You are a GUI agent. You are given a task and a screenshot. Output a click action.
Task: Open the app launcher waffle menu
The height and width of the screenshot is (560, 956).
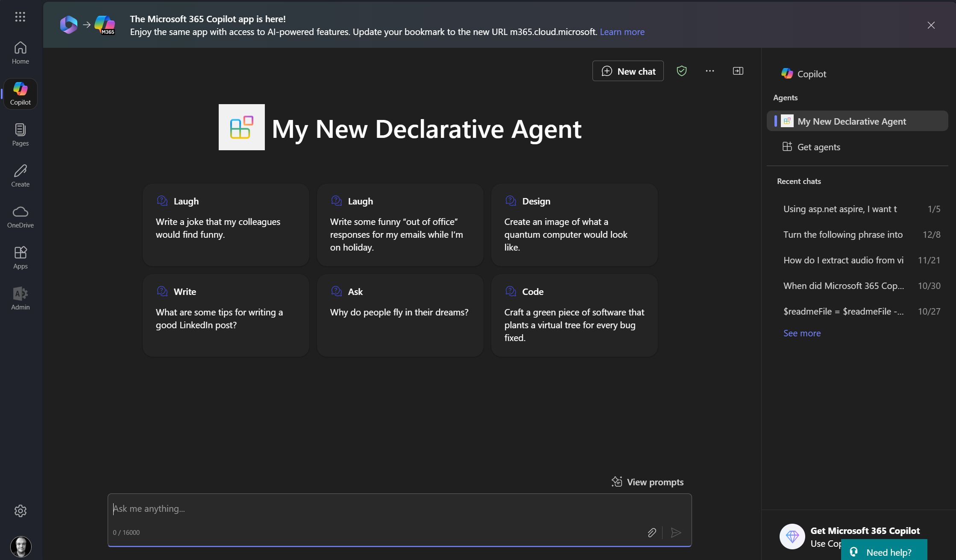click(x=20, y=17)
